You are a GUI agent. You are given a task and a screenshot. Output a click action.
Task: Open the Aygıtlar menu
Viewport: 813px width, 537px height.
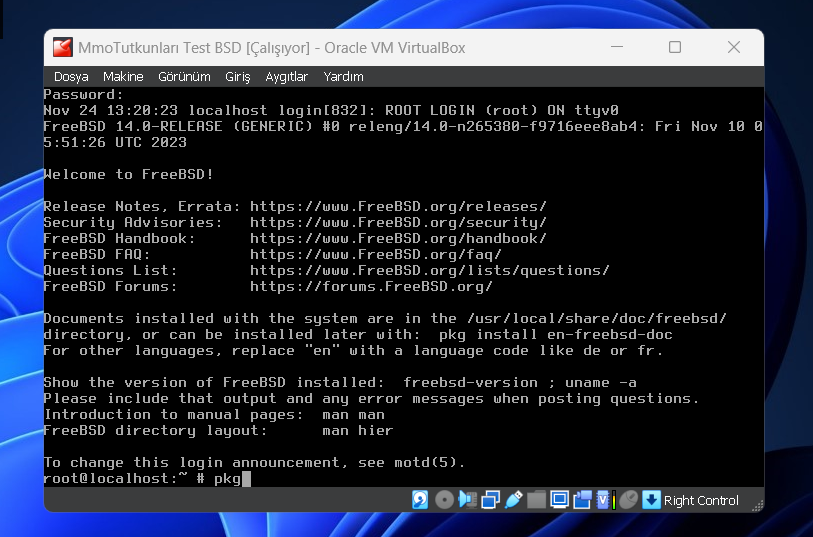[x=287, y=77]
